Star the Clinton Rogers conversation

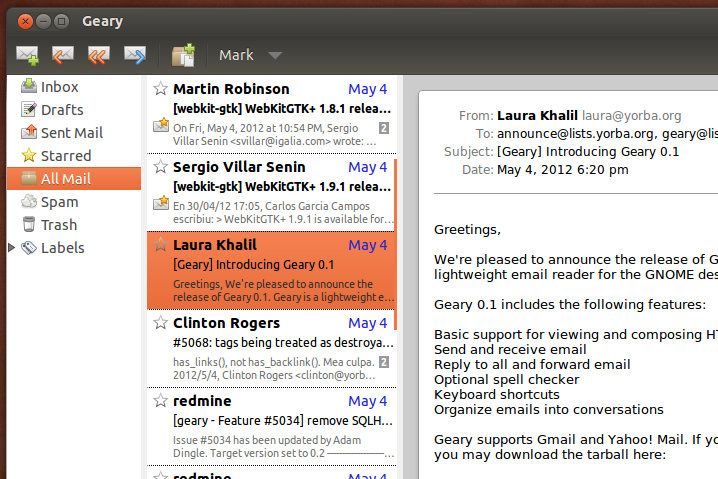click(x=160, y=322)
